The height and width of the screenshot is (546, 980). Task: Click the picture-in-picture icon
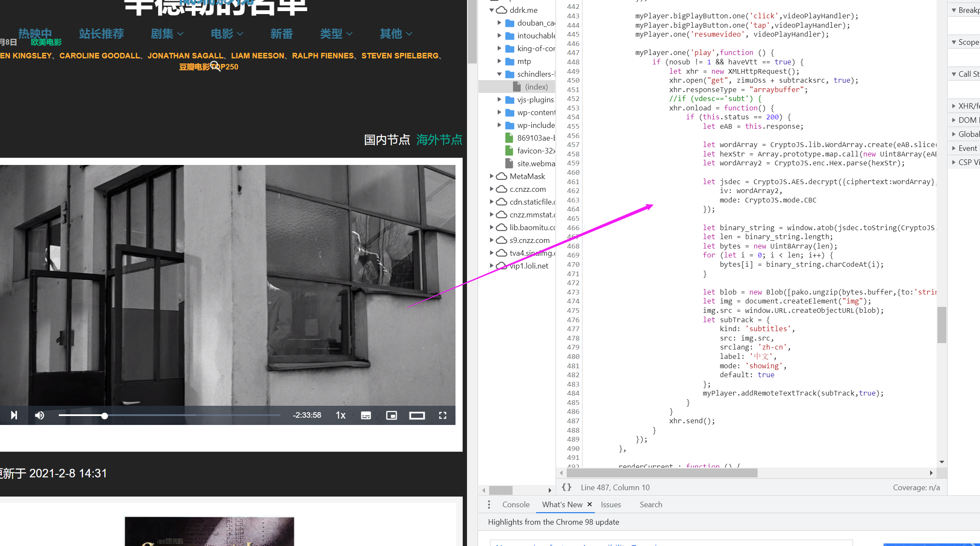pos(391,415)
